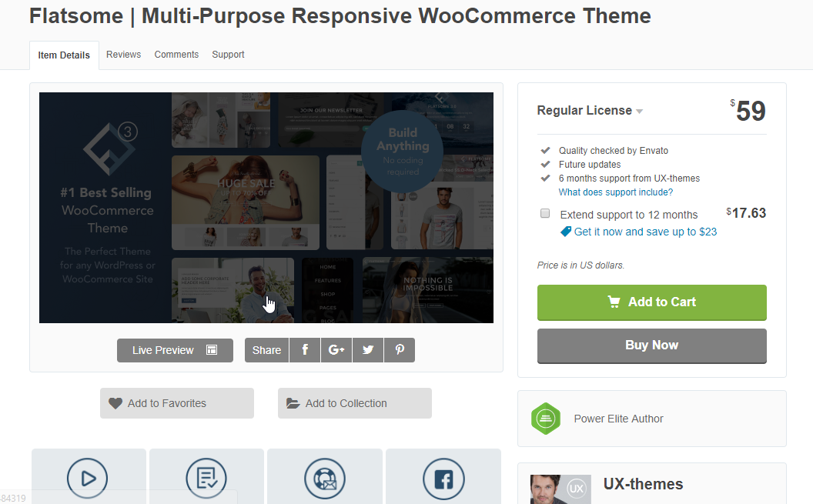Image resolution: width=813 pixels, height=504 pixels.
Task: Click Quality checked by Envato text
Action: click(x=614, y=151)
